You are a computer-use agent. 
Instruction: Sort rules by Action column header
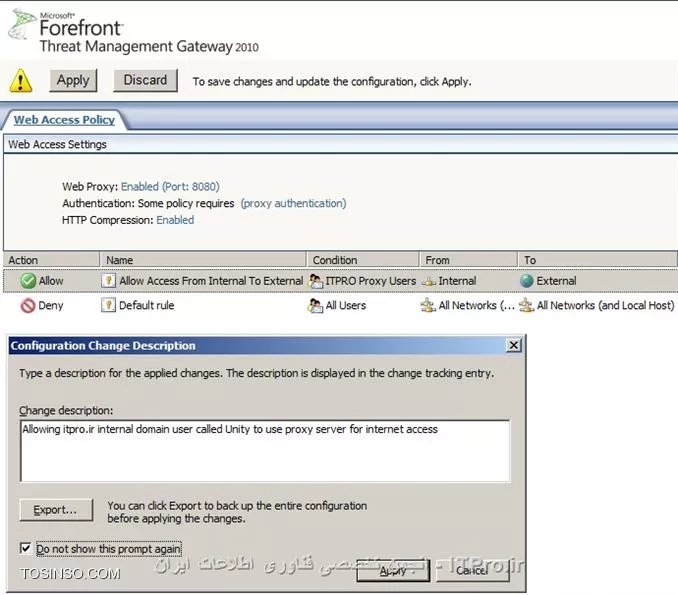(x=51, y=260)
